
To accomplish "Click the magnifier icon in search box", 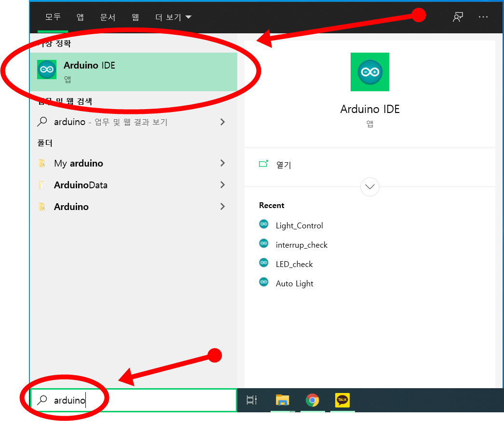I will click(x=42, y=400).
